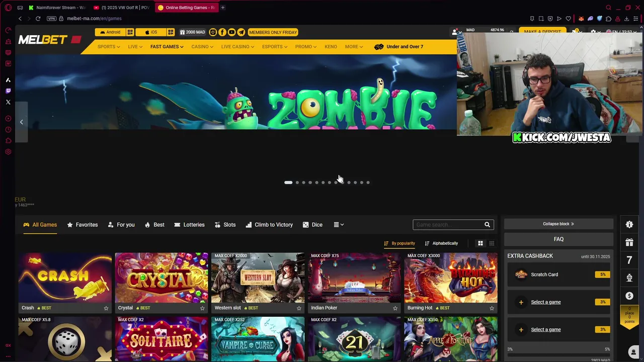Viewport: 644px width, 362px height.
Task: Go back with browser back arrow
Action: pos(20,19)
